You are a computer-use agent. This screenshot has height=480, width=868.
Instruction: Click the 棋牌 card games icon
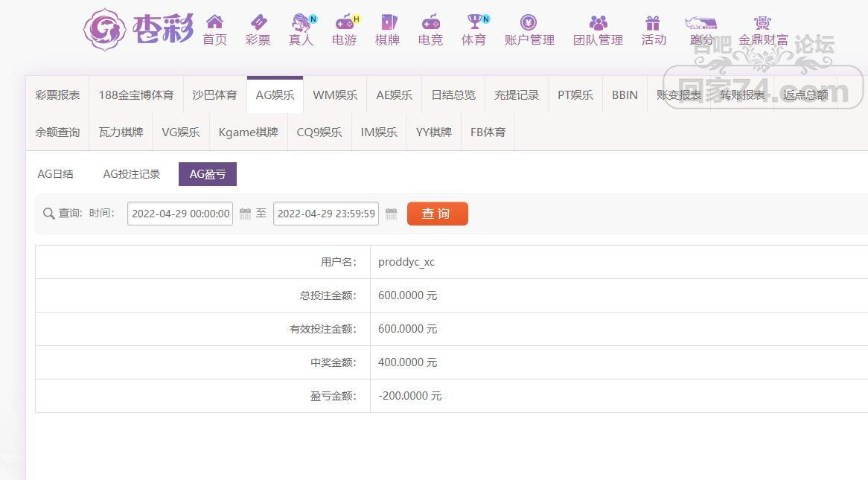pos(387,22)
